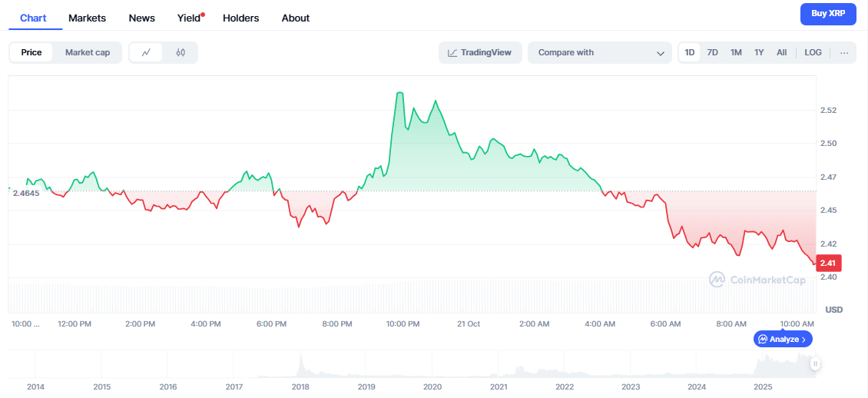
Task: Open the News tab
Action: [141, 18]
